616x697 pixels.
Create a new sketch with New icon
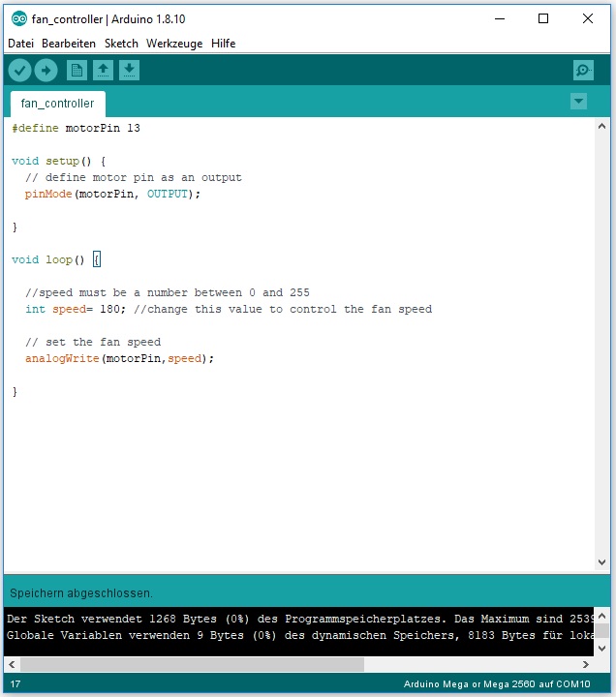[77, 71]
